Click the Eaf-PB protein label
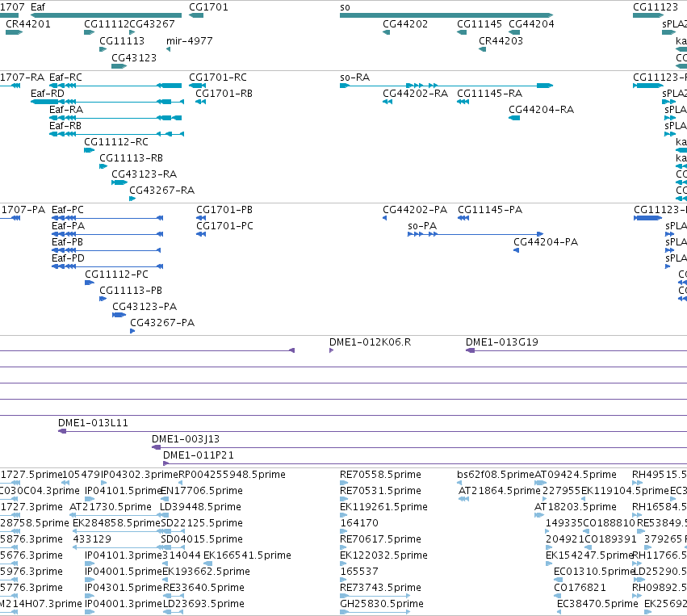Screen dimensions: 687x616 tap(67, 242)
